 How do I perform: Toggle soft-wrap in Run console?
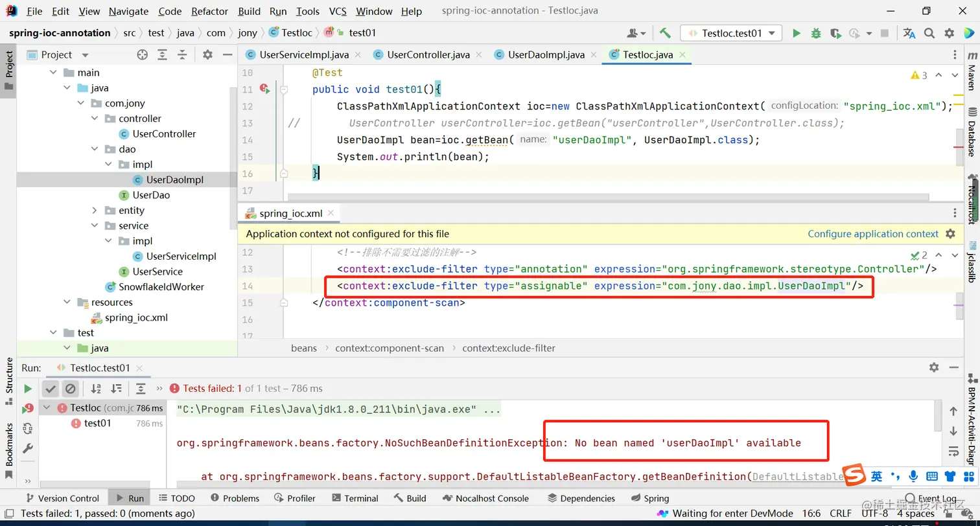[x=953, y=452]
